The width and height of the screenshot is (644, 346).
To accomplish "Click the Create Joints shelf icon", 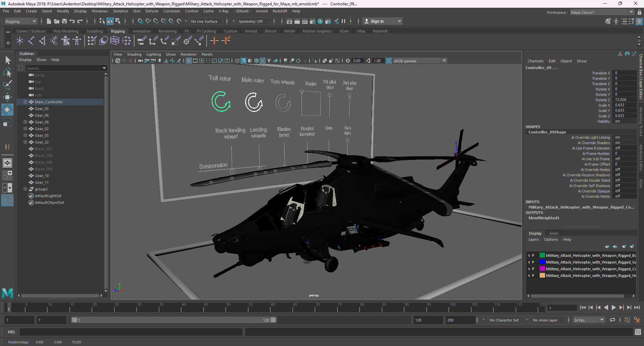I will pyautogui.click(x=31, y=41).
